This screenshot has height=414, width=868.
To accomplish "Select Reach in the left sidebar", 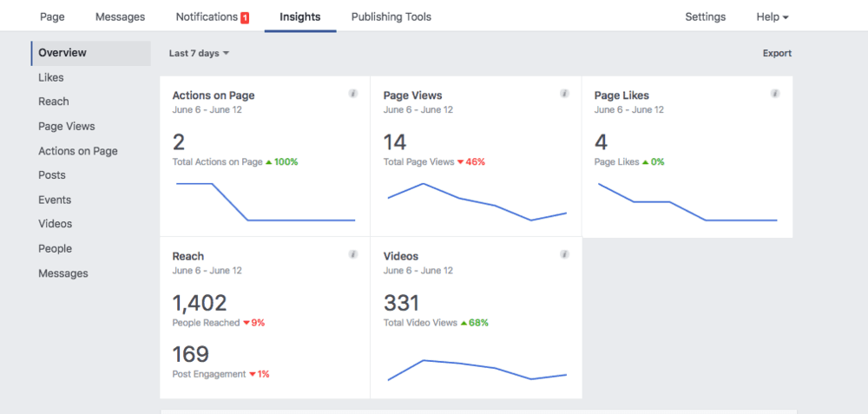I will tap(54, 102).
